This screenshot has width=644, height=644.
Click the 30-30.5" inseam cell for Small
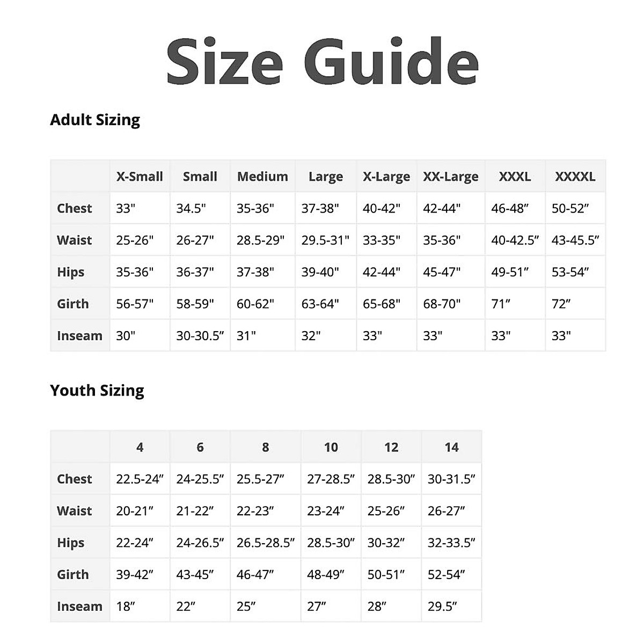pos(200,335)
